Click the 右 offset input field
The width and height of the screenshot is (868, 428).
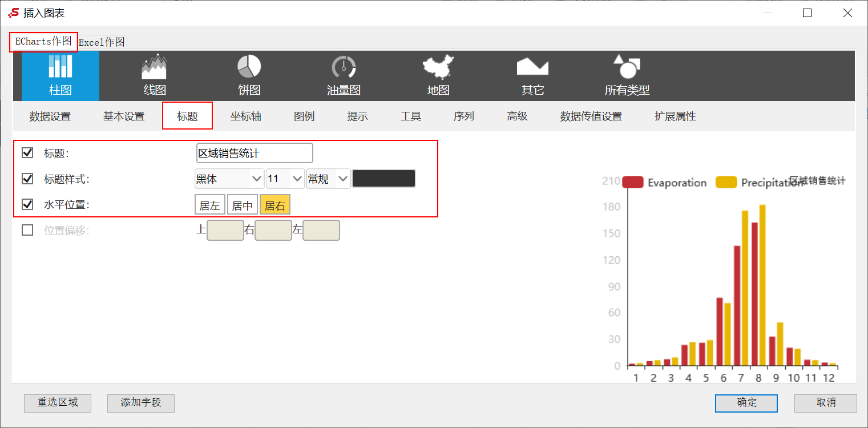click(x=273, y=231)
